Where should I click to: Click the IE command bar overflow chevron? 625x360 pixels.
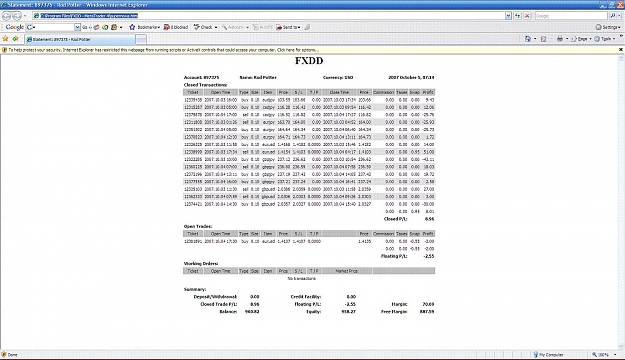point(621,36)
